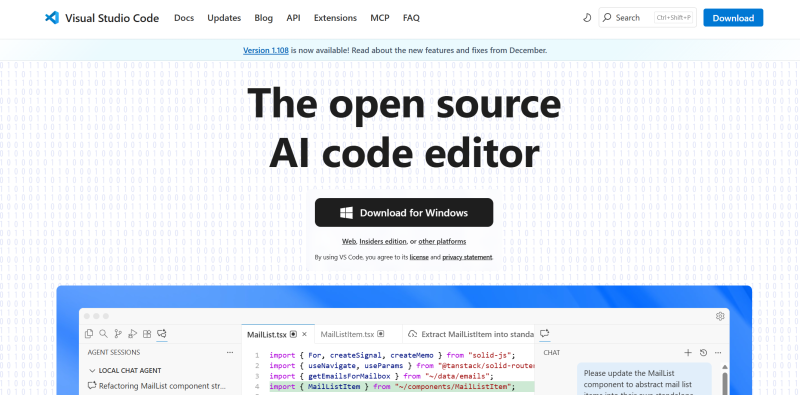The image size is (800, 395).
Task: Select the Chat sessions icon in activity bar
Action: tap(162, 334)
